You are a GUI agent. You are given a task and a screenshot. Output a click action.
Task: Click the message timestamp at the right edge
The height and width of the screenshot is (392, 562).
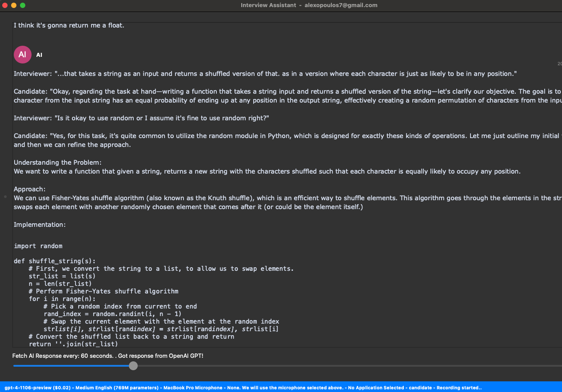click(559, 64)
